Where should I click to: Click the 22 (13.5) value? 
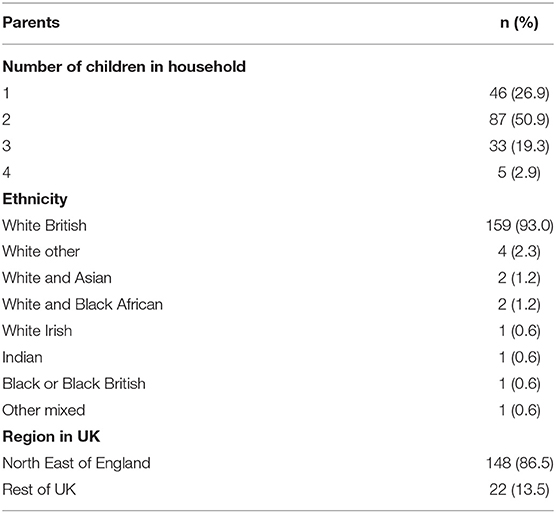(x=519, y=490)
